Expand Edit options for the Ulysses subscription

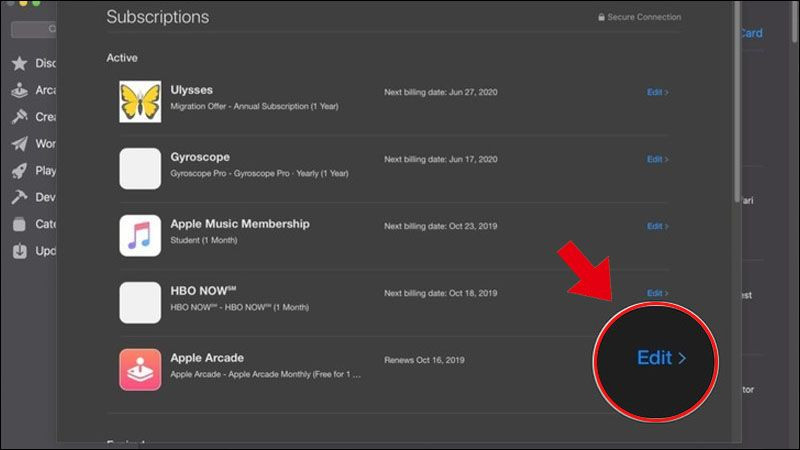tap(657, 92)
